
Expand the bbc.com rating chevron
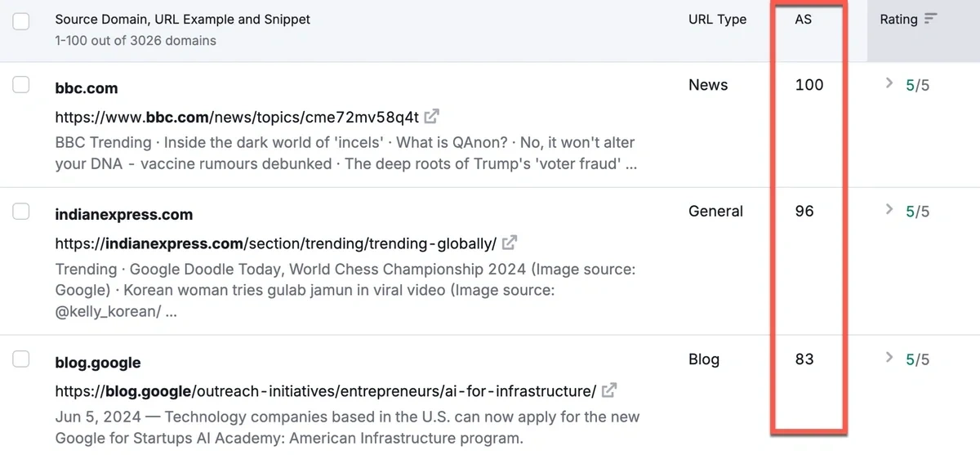coord(890,84)
